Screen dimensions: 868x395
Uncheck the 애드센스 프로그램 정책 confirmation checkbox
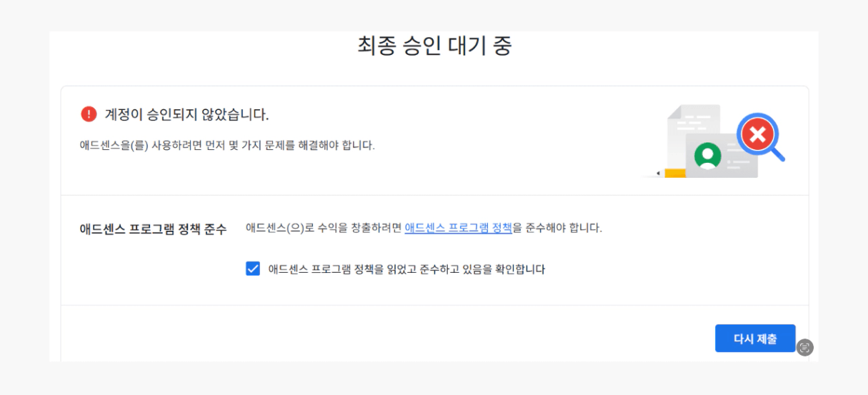(253, 269)
